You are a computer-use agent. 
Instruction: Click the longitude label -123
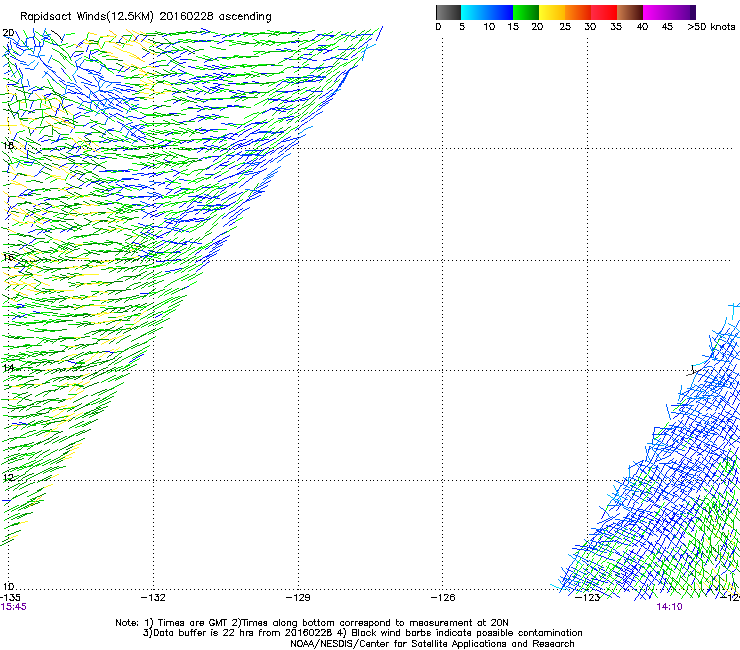(588, 598)
